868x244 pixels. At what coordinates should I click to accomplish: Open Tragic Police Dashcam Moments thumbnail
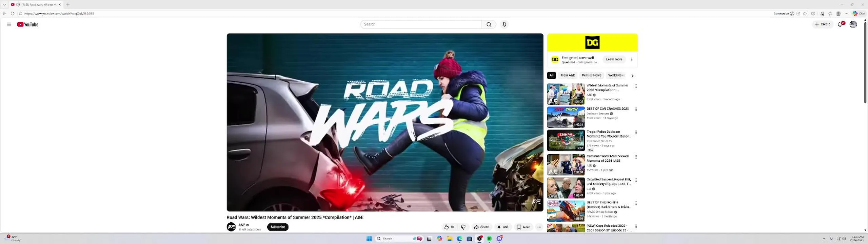[x=566, y=140]
